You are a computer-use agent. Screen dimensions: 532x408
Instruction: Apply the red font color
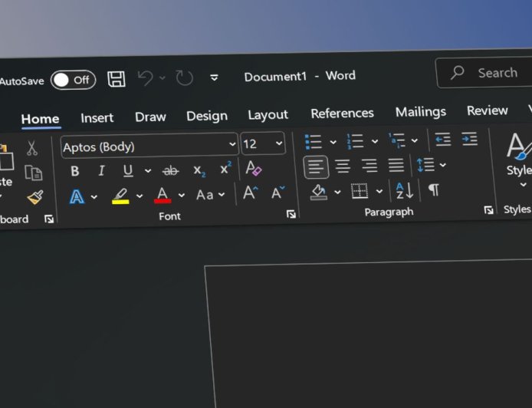tap(163, 195)
